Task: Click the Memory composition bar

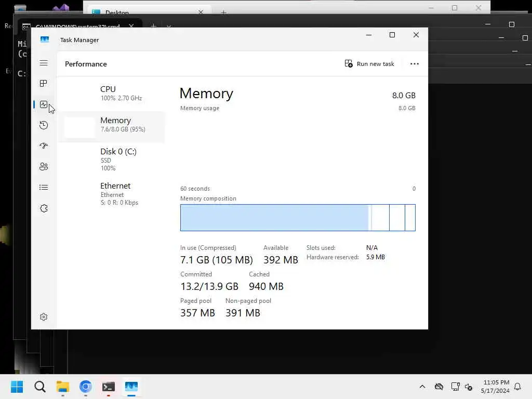Action: [298, 218]
